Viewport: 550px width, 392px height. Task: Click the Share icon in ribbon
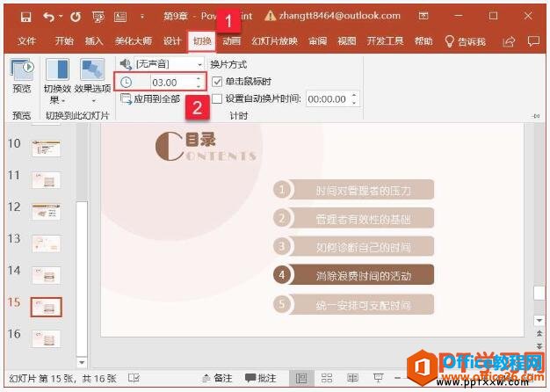[509, 41]
